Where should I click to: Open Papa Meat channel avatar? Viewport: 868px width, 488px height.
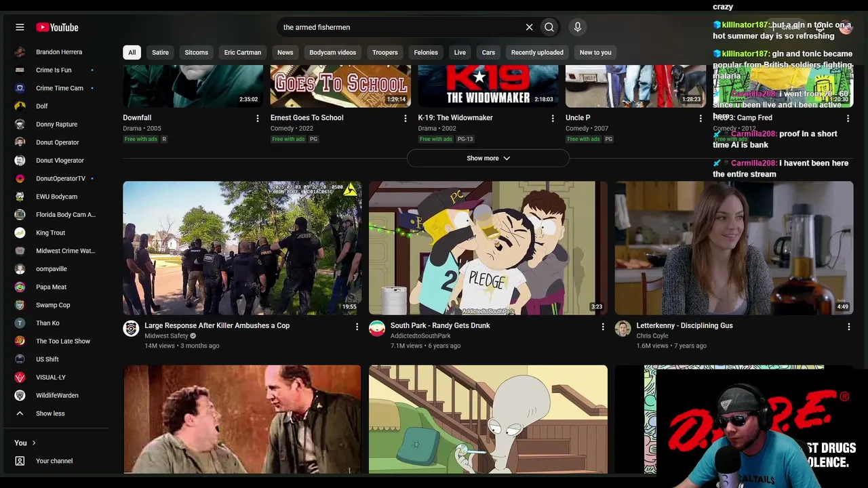click(20, 287)
